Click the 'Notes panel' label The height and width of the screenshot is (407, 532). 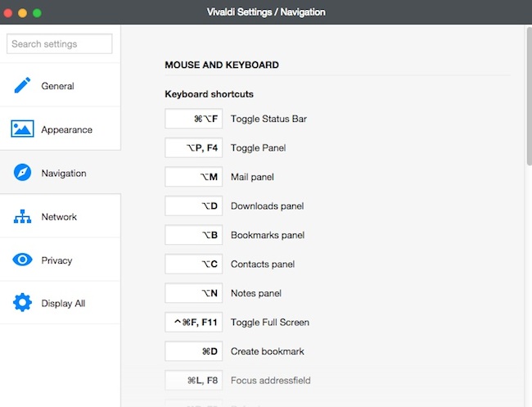point(256,293)
